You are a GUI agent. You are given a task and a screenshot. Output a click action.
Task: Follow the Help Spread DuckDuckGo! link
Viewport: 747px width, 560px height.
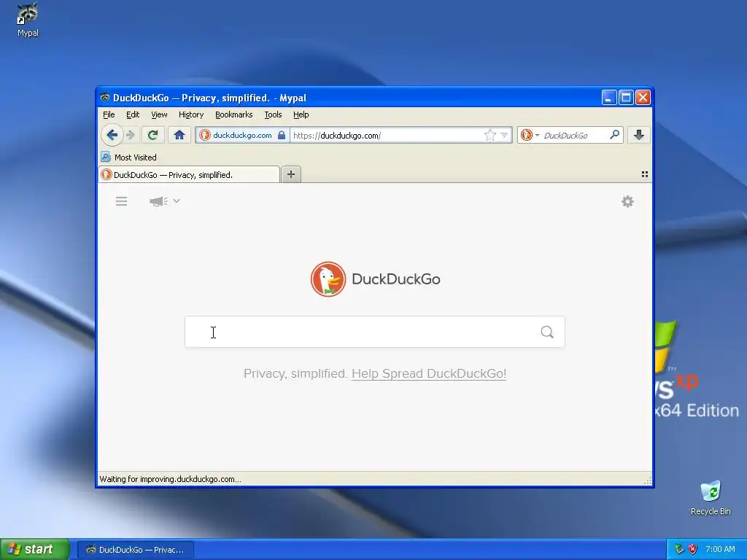click(429, 373)
